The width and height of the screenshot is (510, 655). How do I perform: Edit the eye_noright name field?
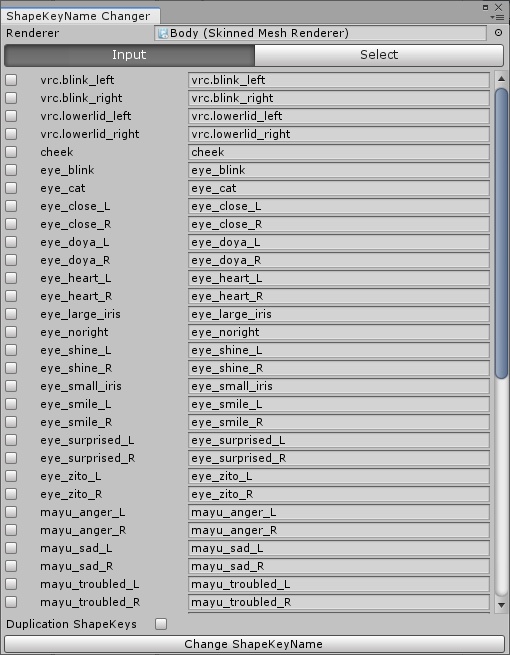click(339, 332)
